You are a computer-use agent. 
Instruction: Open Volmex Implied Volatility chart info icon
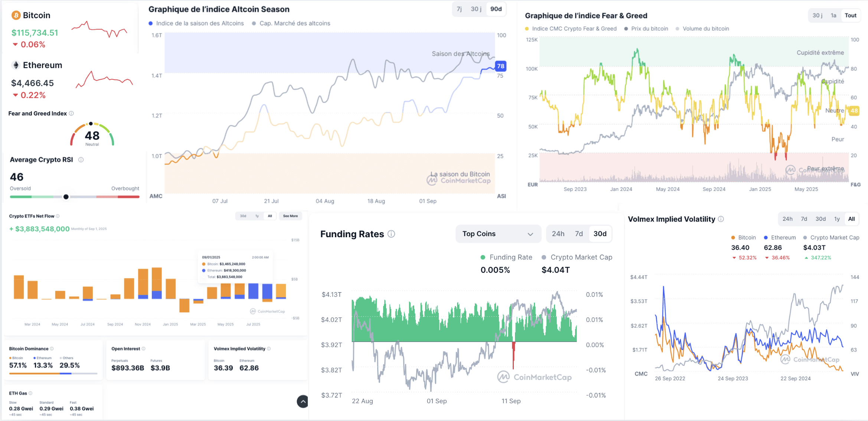click(x=721, y=219)
